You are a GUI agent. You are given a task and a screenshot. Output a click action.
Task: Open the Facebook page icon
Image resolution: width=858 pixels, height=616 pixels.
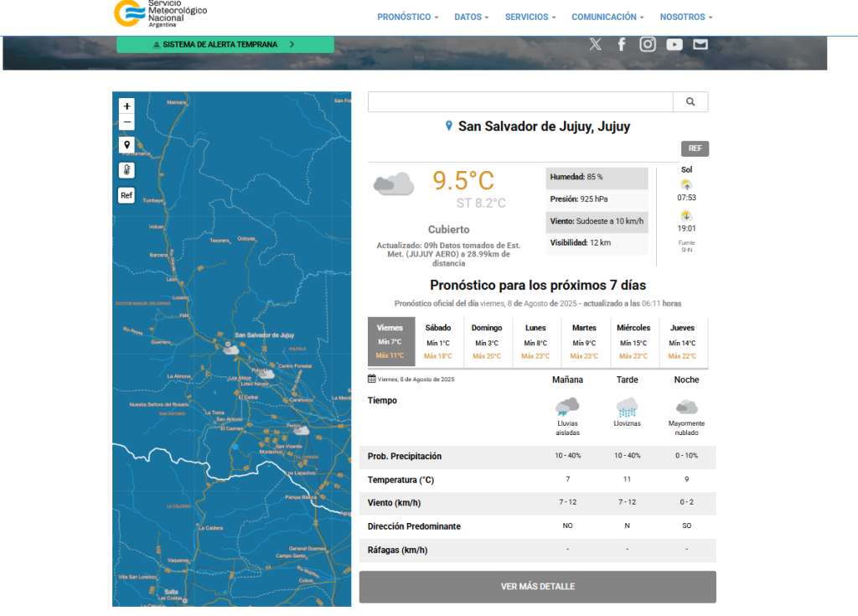click(x=622, y=44)
